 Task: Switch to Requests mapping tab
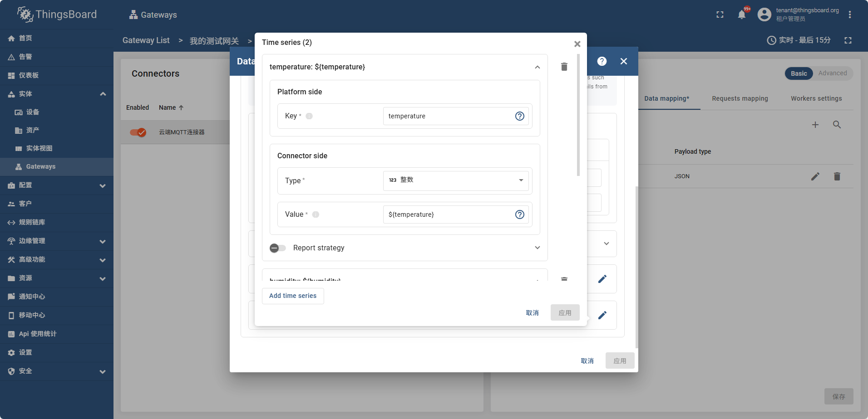[x=740, y=98]
